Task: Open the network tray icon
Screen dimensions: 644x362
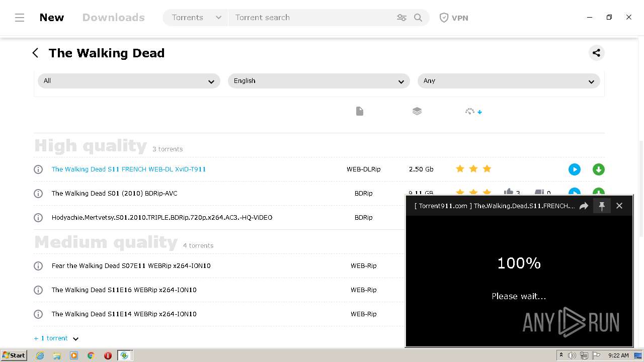Action: [x=584, y=355]
